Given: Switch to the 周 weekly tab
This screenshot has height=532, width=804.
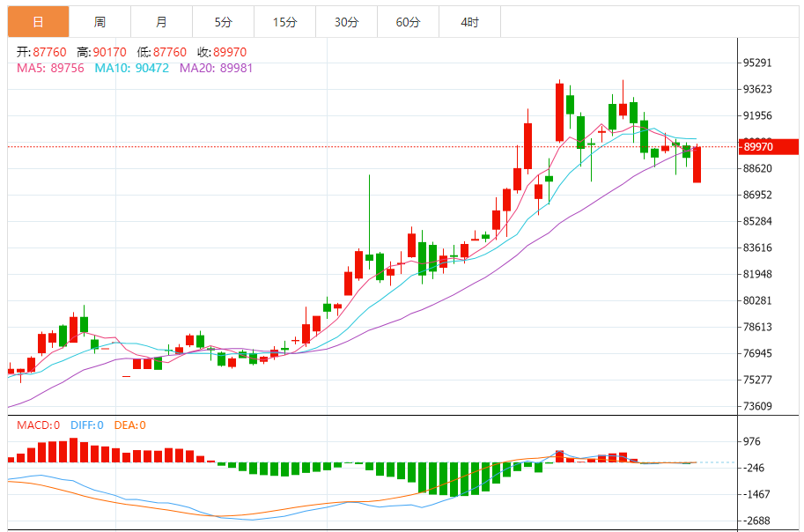Looking at the screenshot, I should tap(100, 22).
